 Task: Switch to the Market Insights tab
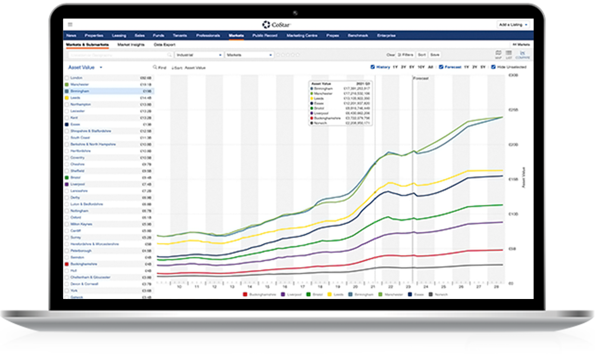[x=131, y=45]
